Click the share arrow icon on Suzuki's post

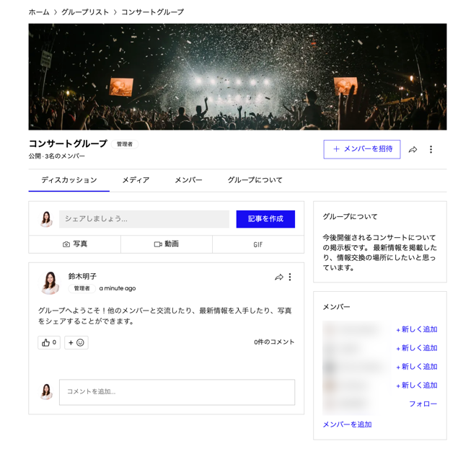279,277
